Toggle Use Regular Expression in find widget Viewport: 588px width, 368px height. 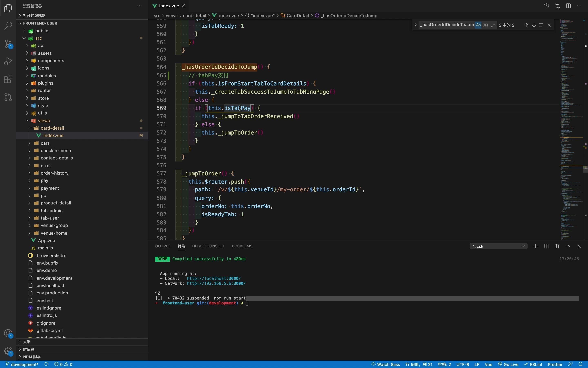pos(493,25)
